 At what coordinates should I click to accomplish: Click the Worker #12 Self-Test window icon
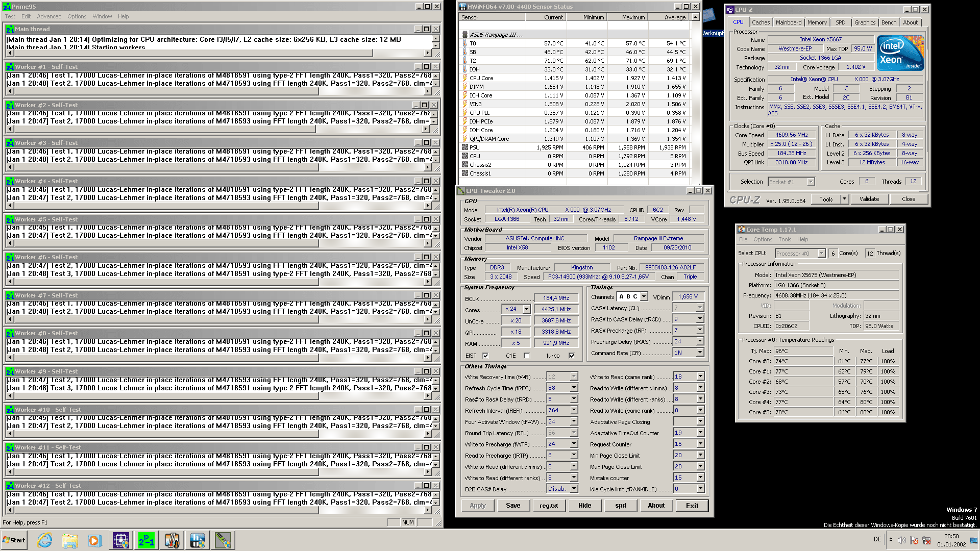pos(10,486)
